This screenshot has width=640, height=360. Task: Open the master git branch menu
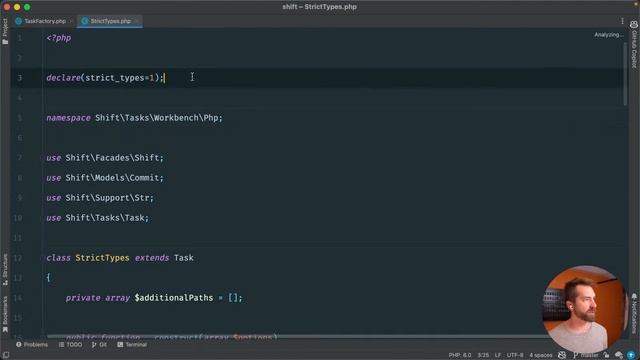point(586,355)
